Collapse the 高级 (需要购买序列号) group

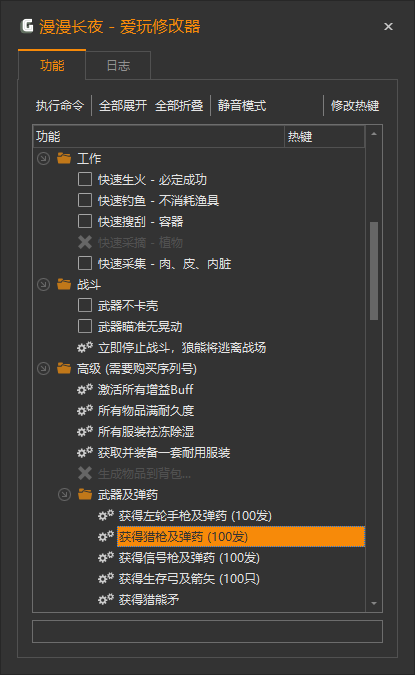43,368
